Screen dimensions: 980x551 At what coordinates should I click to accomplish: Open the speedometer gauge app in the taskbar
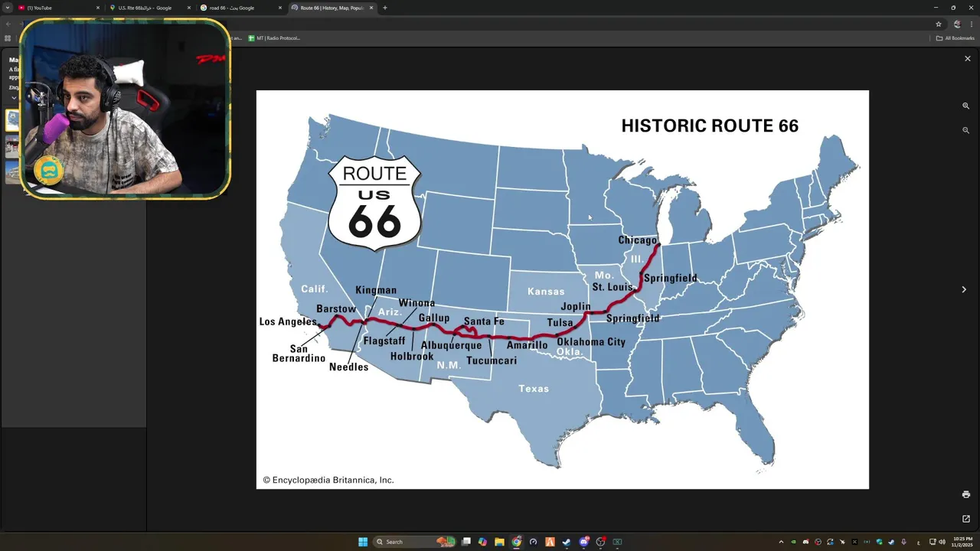(x=533, y=542)
